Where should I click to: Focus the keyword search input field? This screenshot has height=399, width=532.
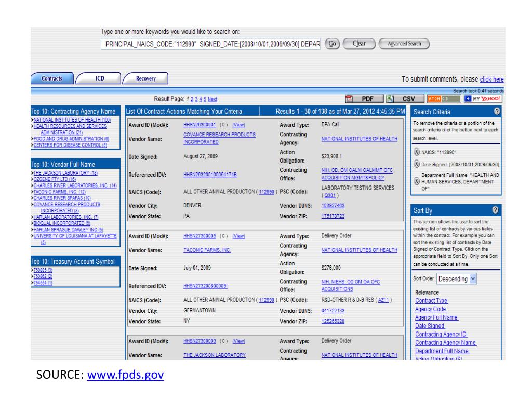click(x=210, y=44)
